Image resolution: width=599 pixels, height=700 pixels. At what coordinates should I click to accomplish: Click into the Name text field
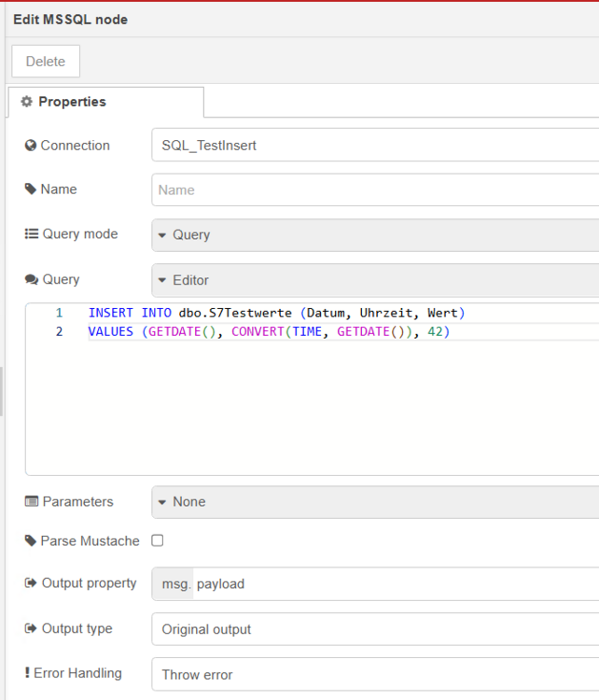(373, 190)
